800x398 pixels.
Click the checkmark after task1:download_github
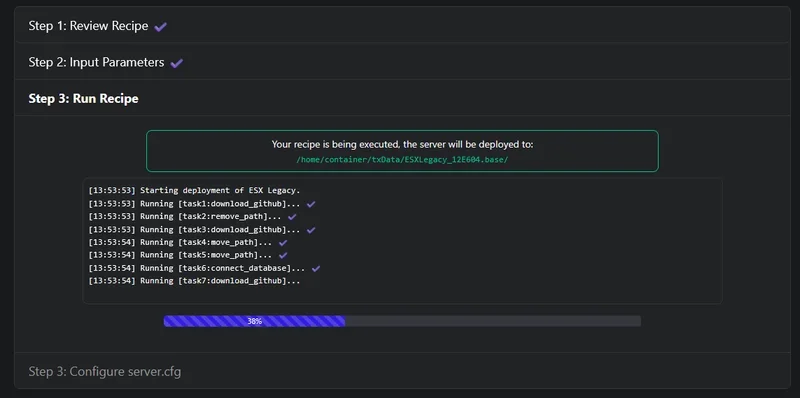click(311, 204)
